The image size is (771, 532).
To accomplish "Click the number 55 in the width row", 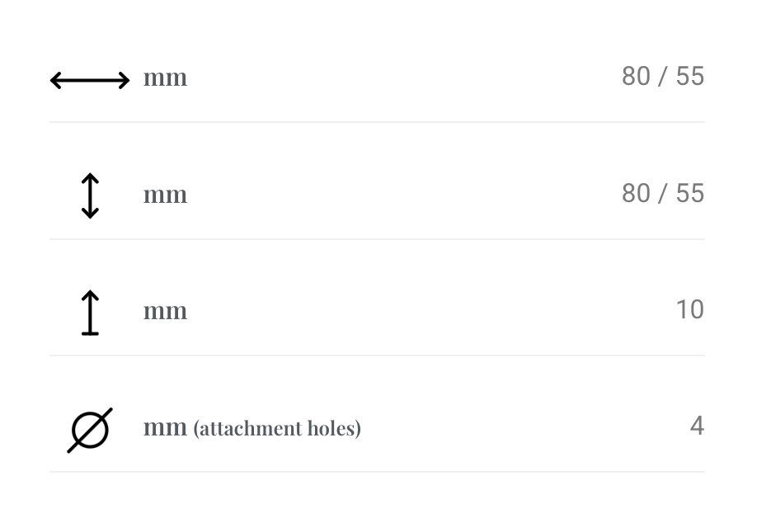I will click(x=690, y=76).
